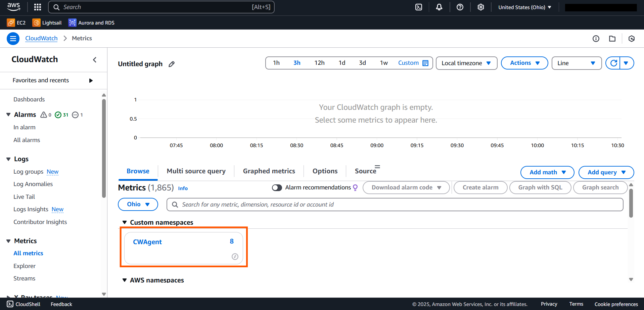Click the Graph search button
Viewport: 644px width, 310px height.
(x=600, y=188)
